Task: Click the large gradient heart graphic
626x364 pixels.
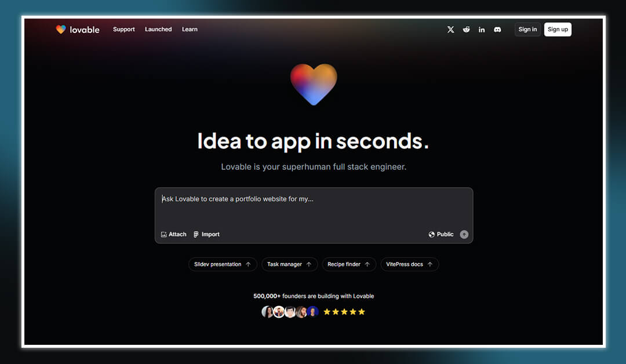Action: (x=314, y=84)
